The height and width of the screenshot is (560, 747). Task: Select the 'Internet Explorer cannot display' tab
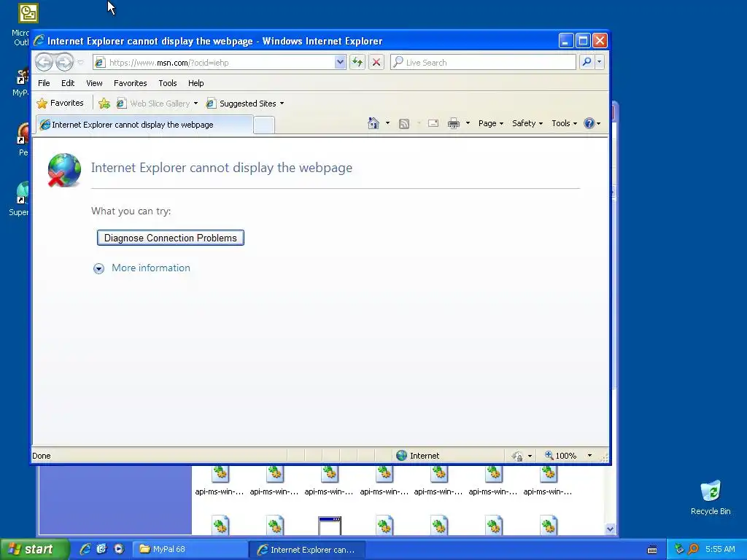pos(144,125)
